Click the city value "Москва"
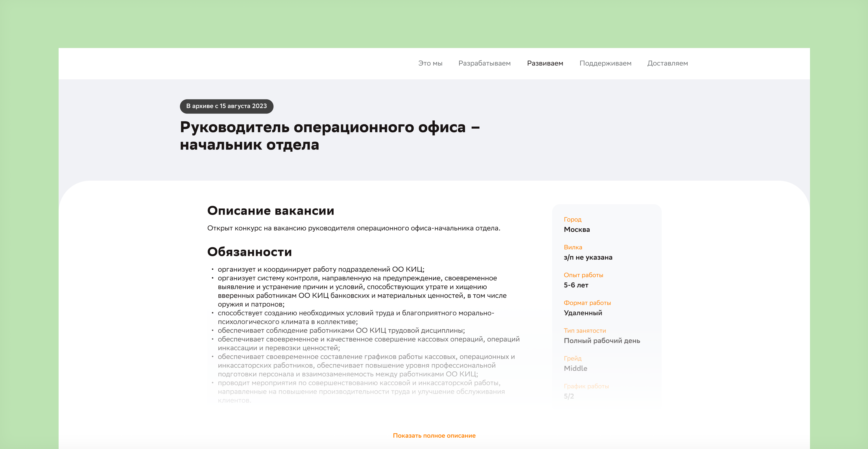 click(577, 229)
